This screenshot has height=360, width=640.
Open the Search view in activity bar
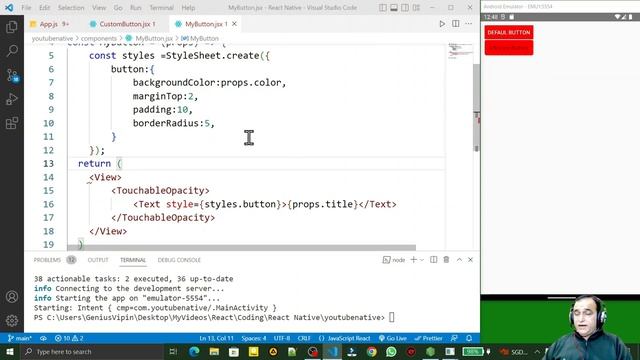point(12,51)
